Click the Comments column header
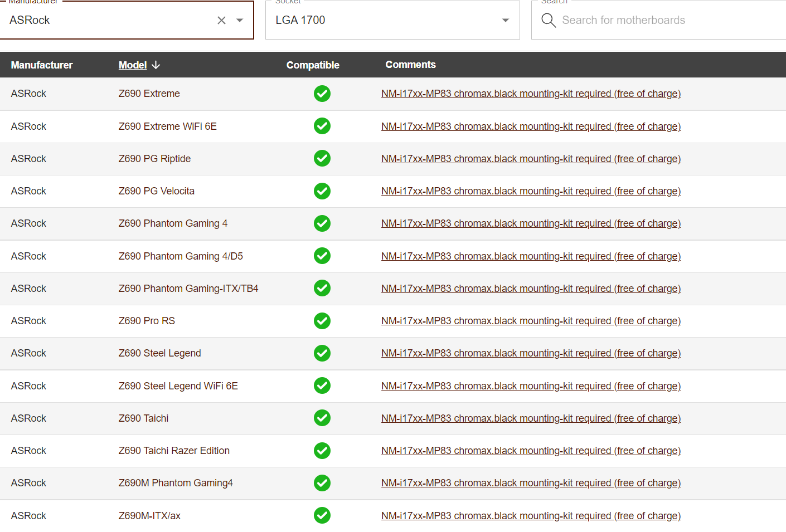786x532 pixels. [x=411, y=65]
